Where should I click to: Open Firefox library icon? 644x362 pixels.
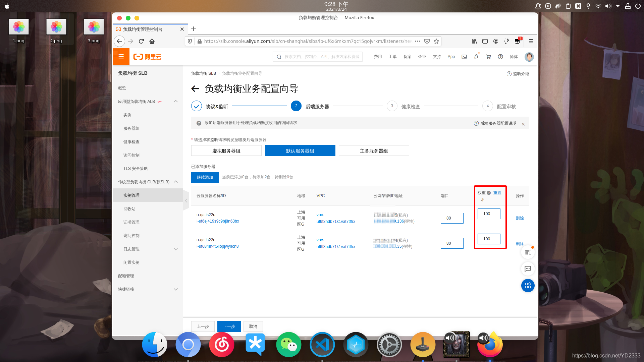click(x=474, y=41)
